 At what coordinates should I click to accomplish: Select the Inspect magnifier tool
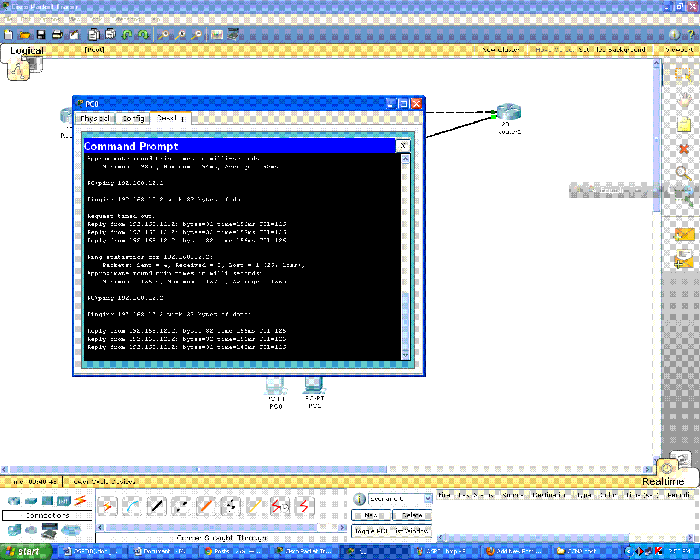pyautogui.click(x=683, y=173)
